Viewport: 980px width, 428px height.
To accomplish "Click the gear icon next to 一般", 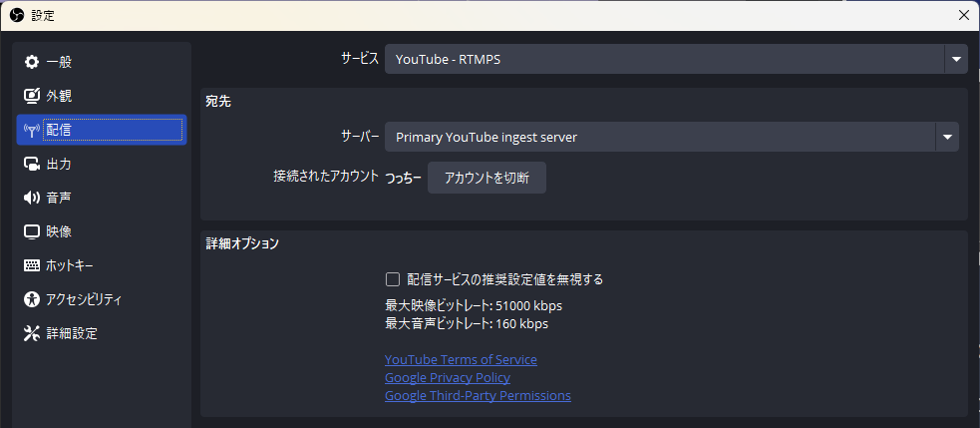I will point(31,62).
